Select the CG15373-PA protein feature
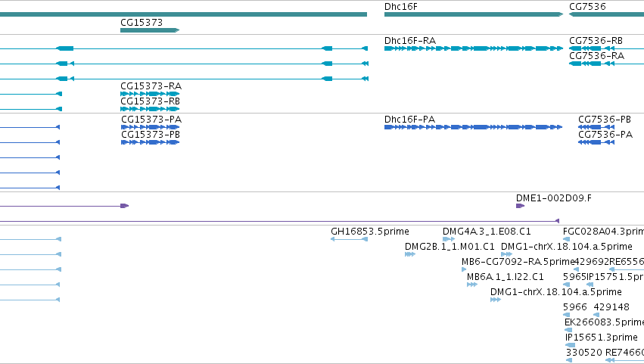Image resolution: width=644 pixels, height=364 pixels. click(x=150, y=127)
